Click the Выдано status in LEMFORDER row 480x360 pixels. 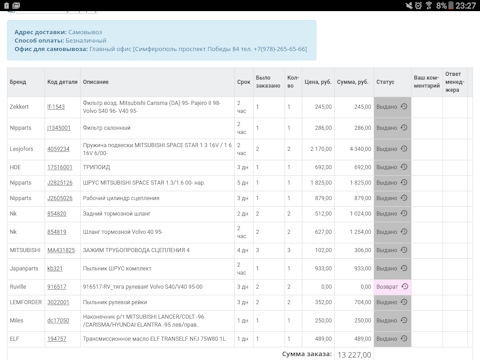387,302
